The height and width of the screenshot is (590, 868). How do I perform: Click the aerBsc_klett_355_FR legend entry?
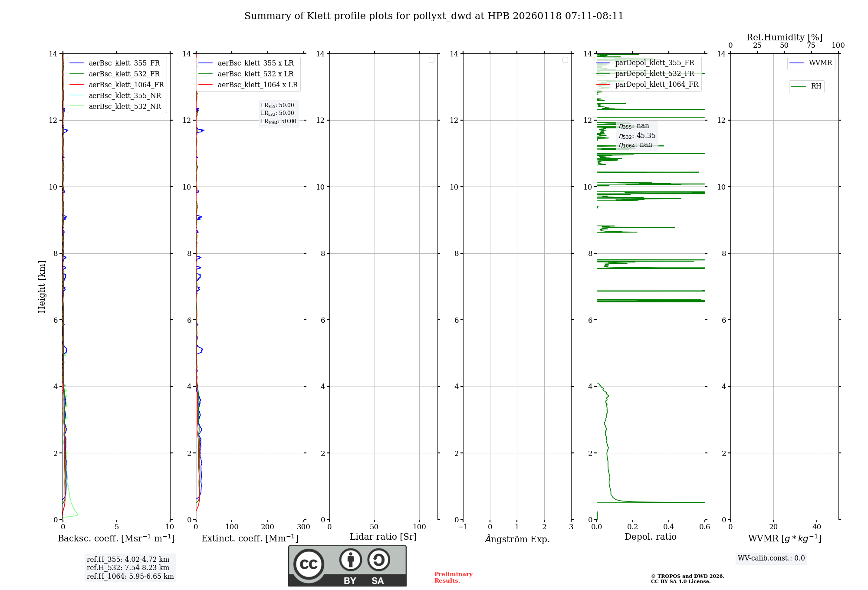(x=124, y=63)
